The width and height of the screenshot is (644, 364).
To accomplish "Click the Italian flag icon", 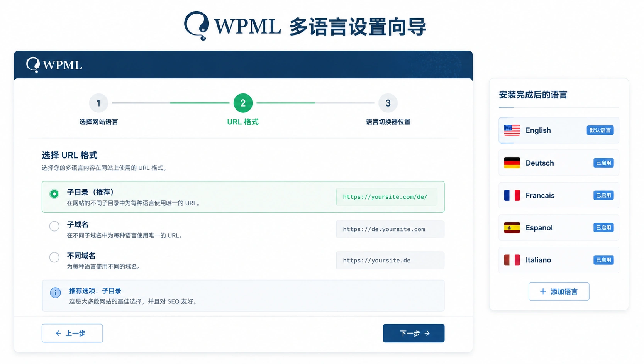I will [x=512, y=260].
